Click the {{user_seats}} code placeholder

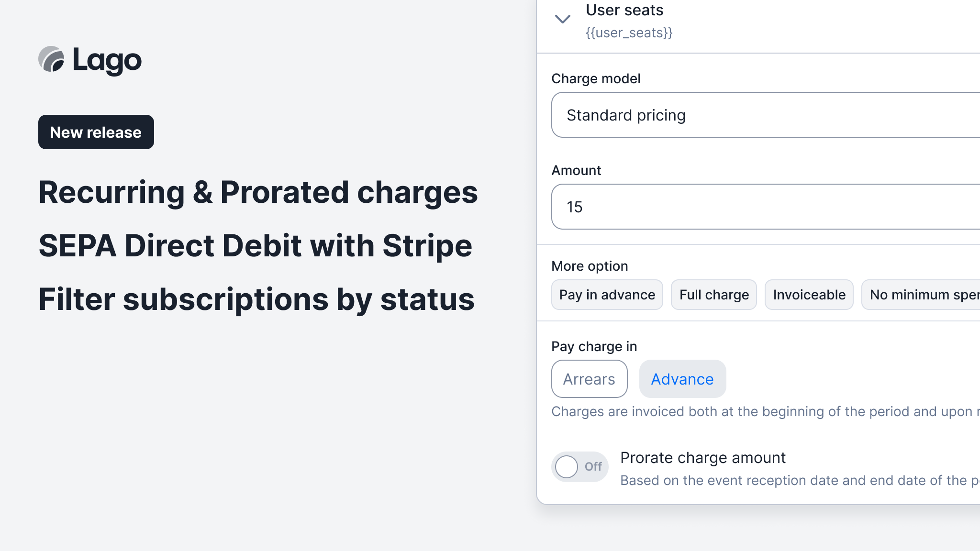[x=629, y=33]
